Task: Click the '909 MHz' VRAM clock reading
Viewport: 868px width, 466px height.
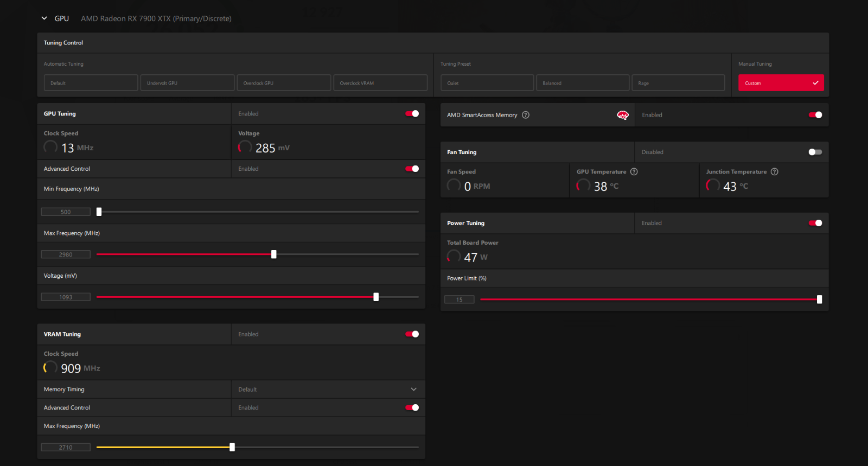Action: coord(80,368)
